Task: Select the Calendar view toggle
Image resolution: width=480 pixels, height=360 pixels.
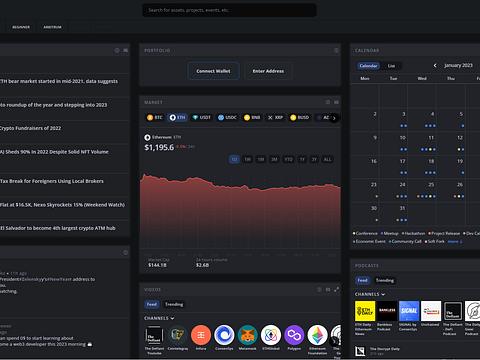Action: (x=368, y=66)
